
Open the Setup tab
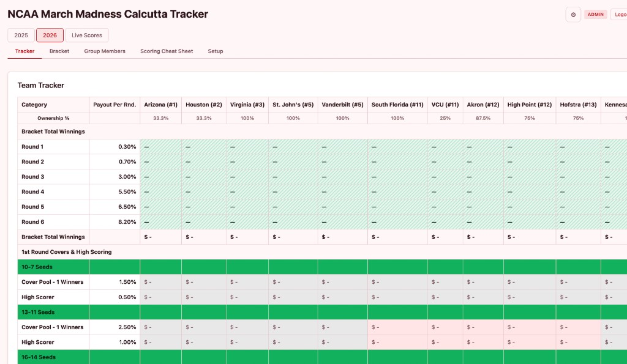(x=215, y=51)
